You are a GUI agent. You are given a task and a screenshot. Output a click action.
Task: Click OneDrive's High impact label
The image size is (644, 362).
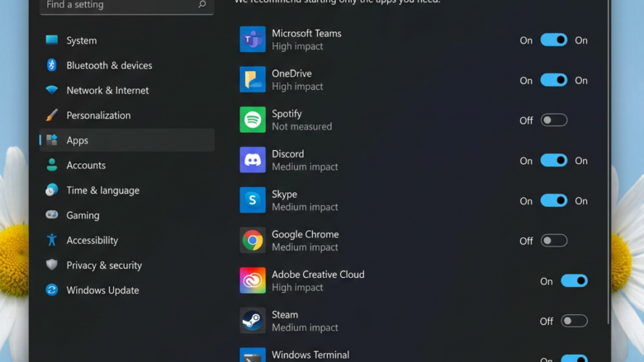coord(297,86)
